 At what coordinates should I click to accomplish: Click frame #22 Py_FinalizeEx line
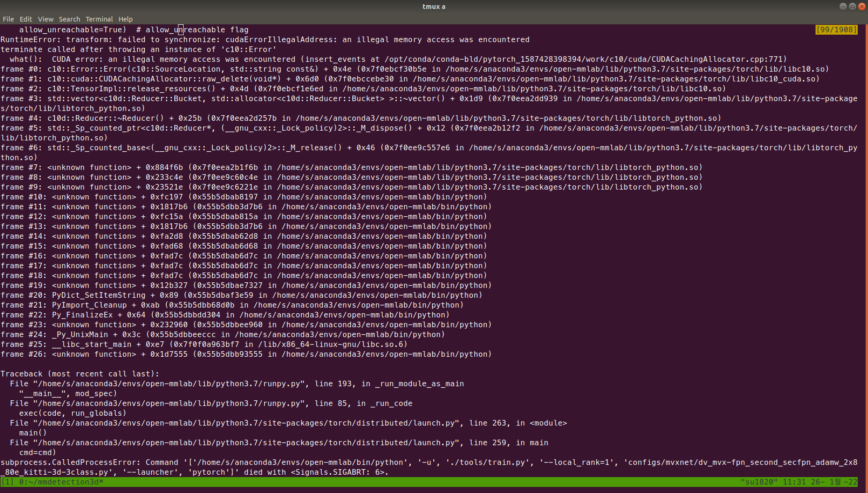[225, 315]
